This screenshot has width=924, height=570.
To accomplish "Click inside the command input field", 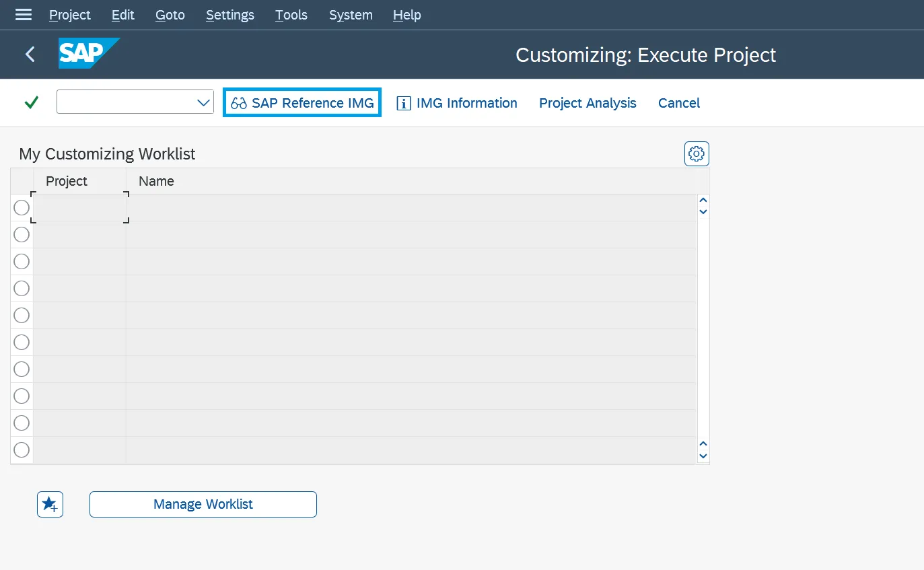I will [x=121, y=102].
